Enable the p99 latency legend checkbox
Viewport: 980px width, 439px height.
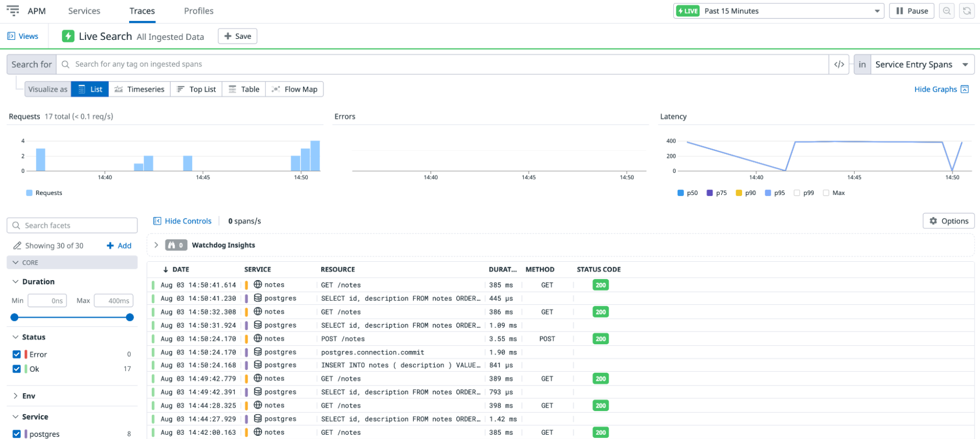(x=797, y=193)
